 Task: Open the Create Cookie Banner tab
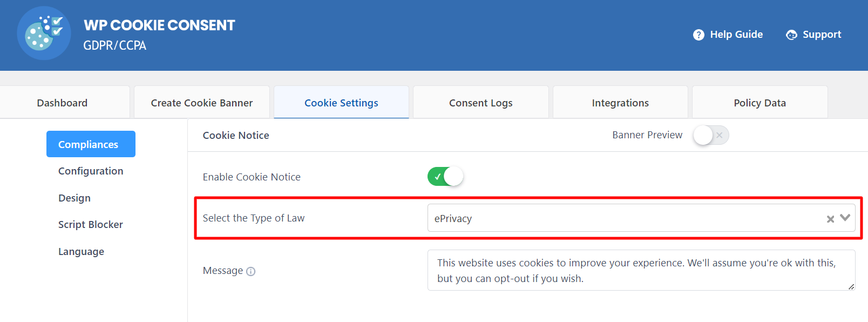[x=202, y=103]
